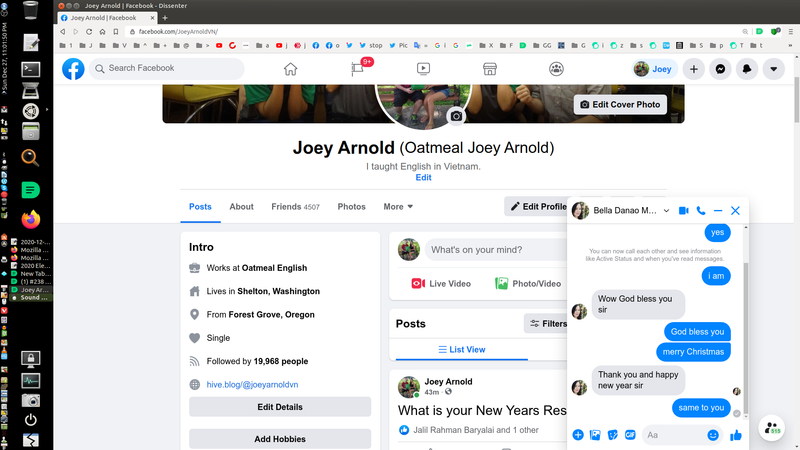
Task: Expand the Account dropdown arrow
Action: 773,69
